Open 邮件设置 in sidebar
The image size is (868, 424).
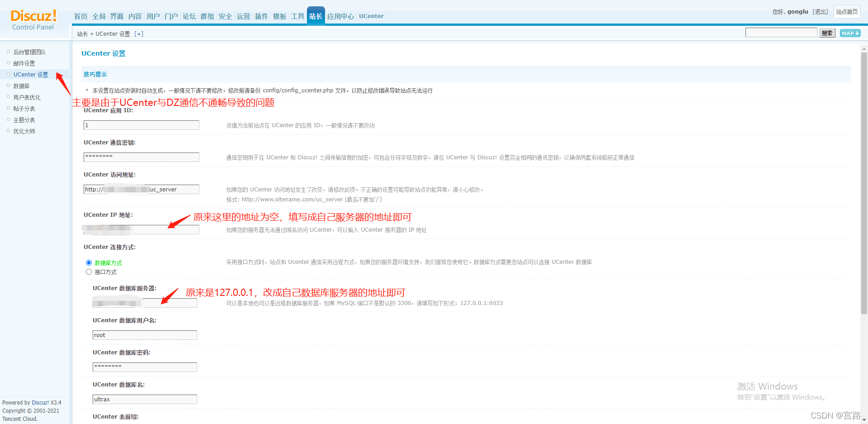click(x=24, y=63)
